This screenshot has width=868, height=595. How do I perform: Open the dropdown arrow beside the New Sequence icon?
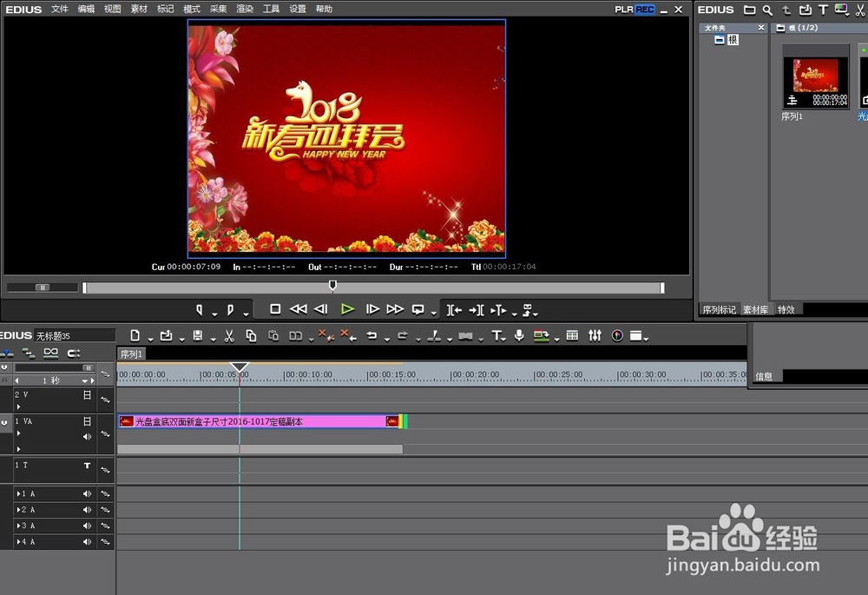click(x=150, y=339)
